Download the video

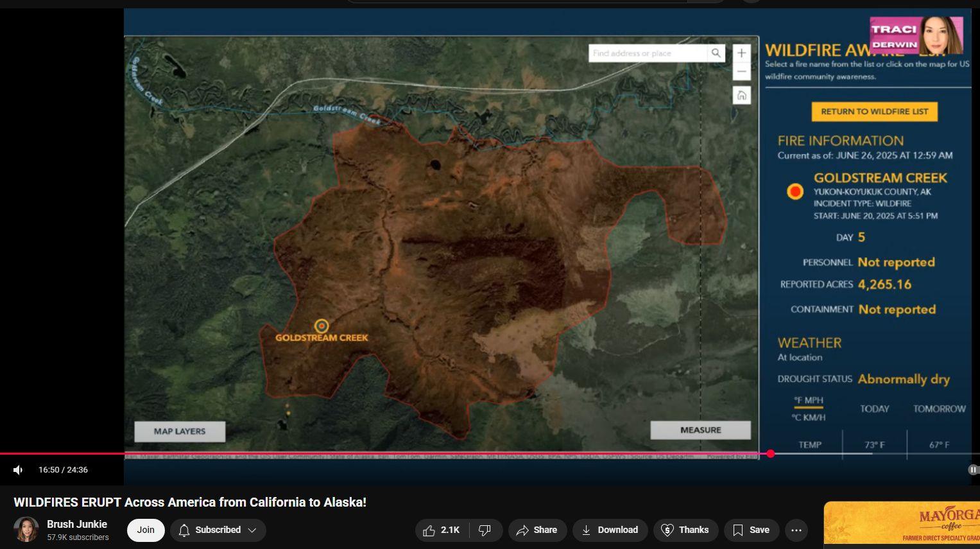click(x=610, y=530)
